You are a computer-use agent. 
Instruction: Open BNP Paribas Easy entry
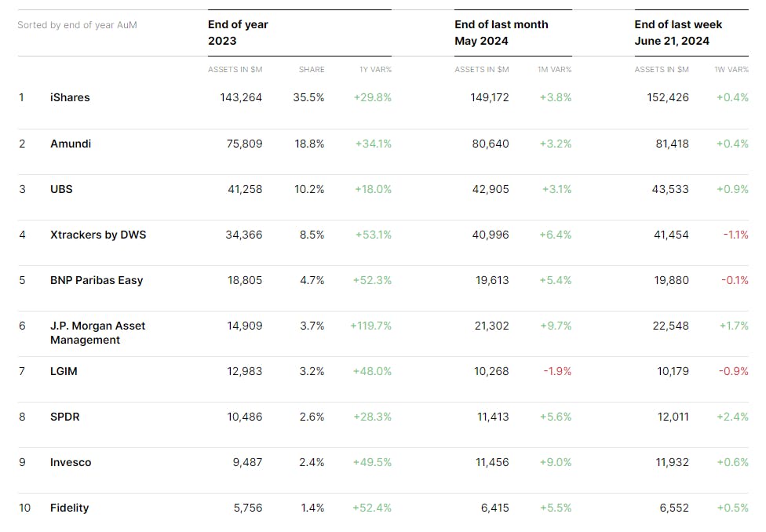(97, 280)
